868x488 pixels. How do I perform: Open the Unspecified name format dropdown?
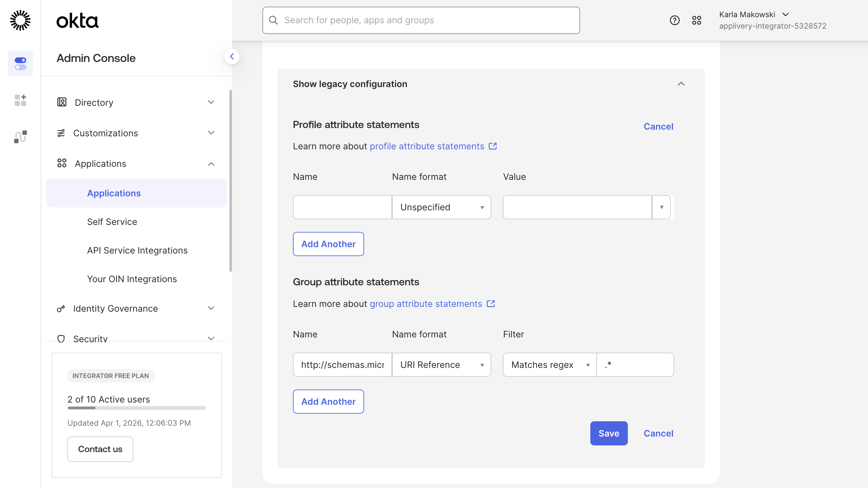coord(441,207)
